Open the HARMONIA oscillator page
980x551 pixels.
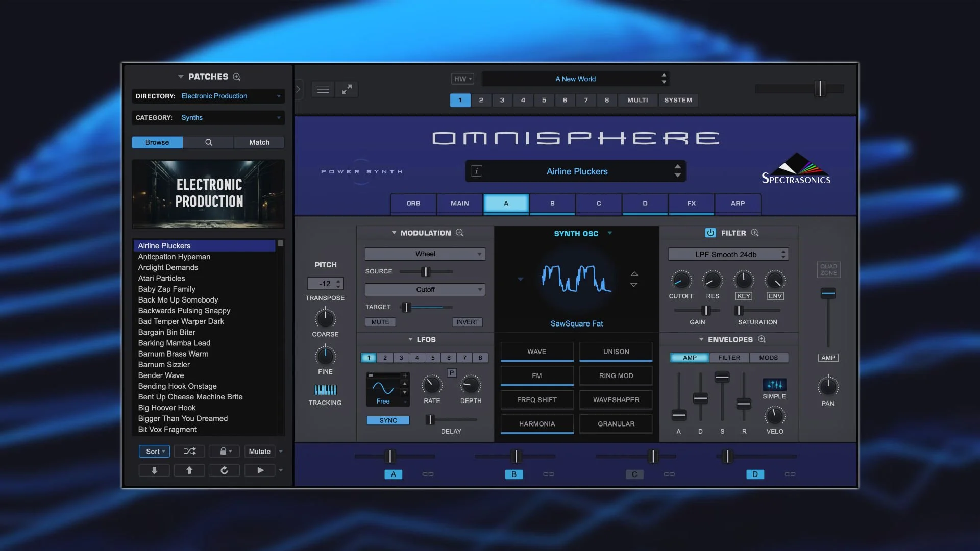coord(536,424)
